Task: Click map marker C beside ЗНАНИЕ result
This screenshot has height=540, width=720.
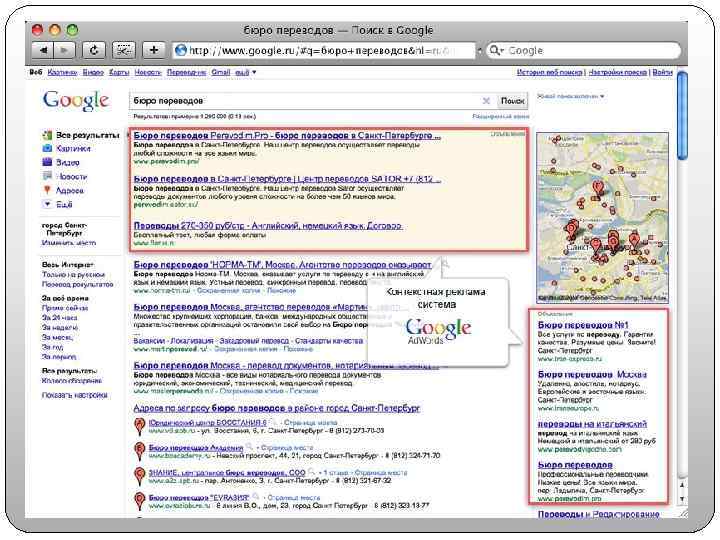Action: pyautogui.click(x=140, y=476)
